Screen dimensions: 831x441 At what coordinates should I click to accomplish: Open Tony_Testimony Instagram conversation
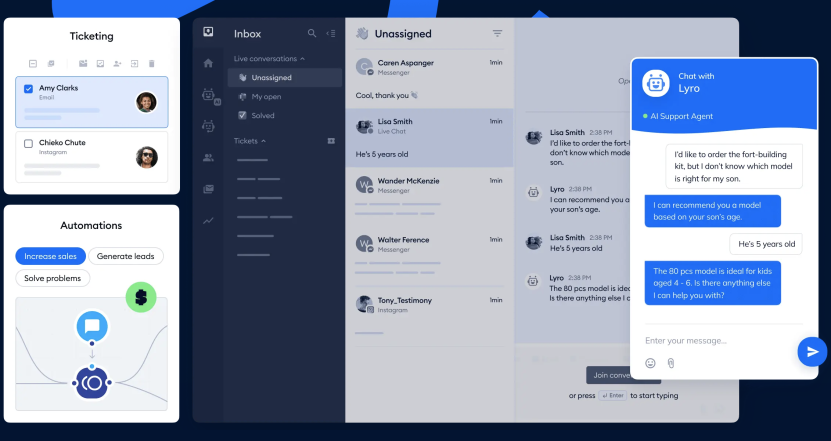coord(429,316)
